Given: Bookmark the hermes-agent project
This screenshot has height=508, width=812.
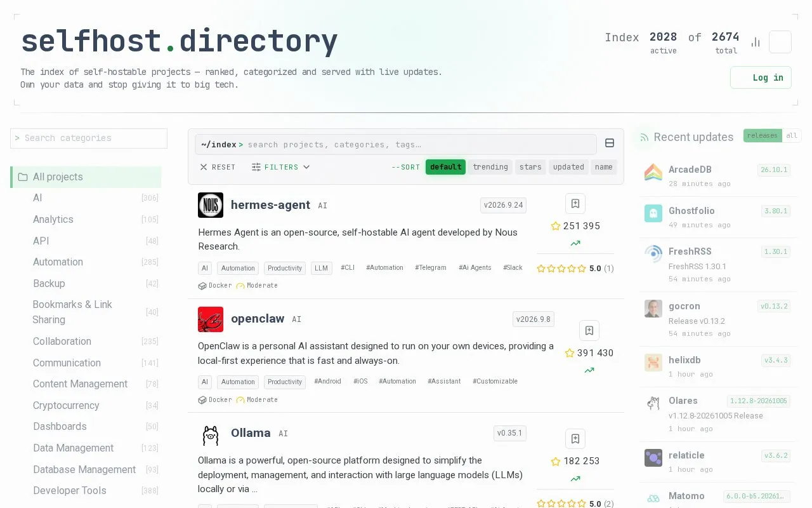Looking at the screenshot, I should coord(575,204).
